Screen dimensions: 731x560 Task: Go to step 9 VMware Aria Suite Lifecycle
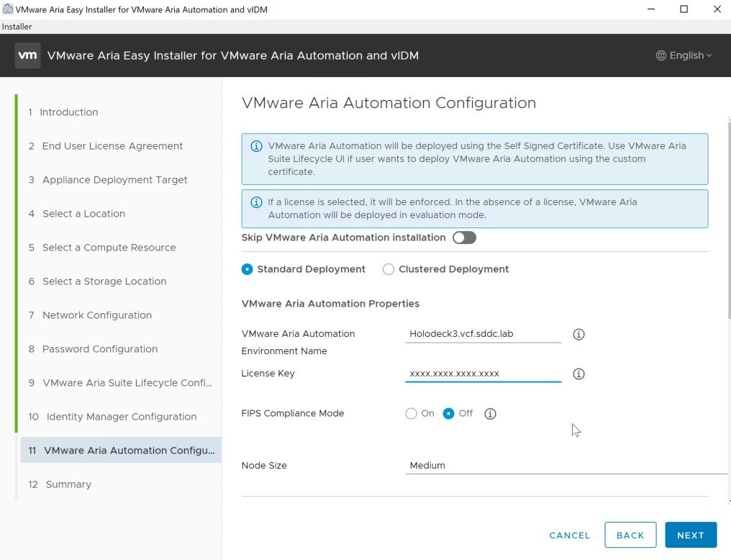[120, 383]
